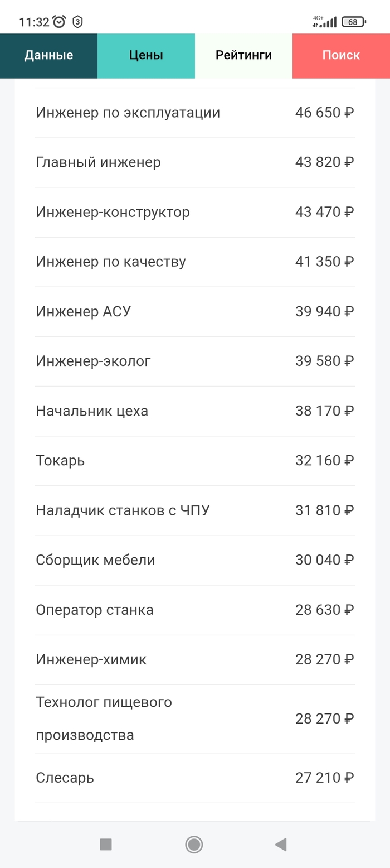Tap the Слесарь row at the bottom
The image size is (390, 868).
195,777
